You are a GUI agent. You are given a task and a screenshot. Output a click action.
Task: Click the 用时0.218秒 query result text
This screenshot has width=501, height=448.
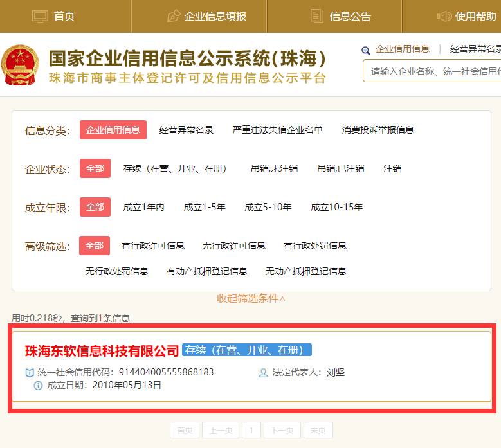coord(71,318)
